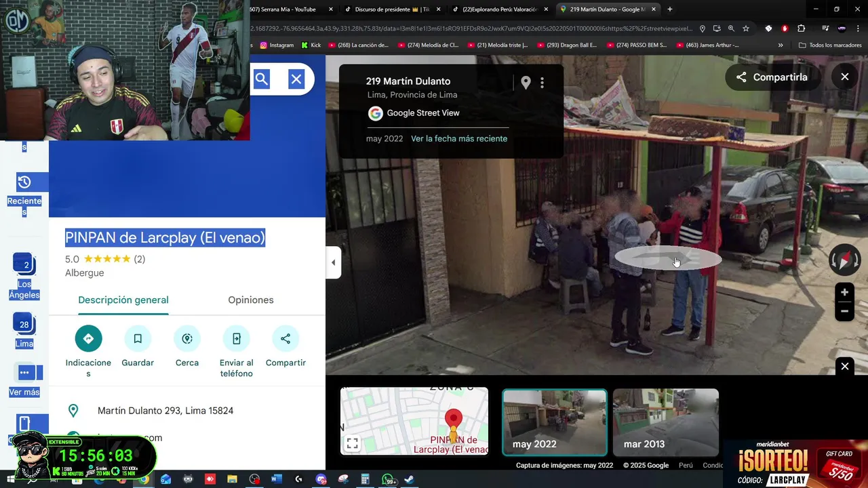Switch to the Opiniones tab
The image size is (868, 488).
(x=251, y=300)
